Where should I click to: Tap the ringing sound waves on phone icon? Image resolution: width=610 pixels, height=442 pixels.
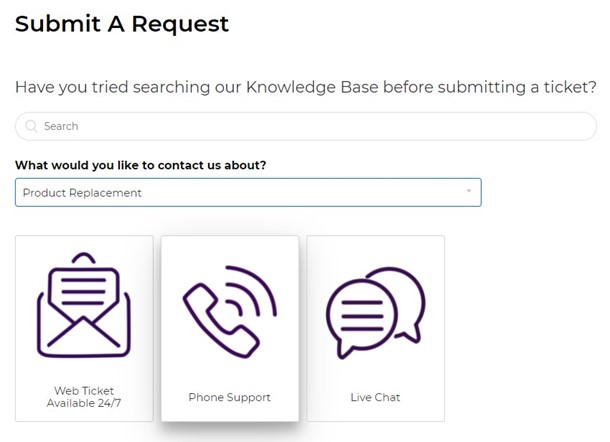251,291
